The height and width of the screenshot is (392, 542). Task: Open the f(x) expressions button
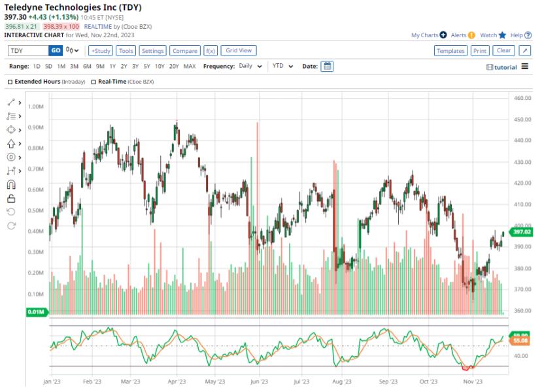tap(210, 51)
